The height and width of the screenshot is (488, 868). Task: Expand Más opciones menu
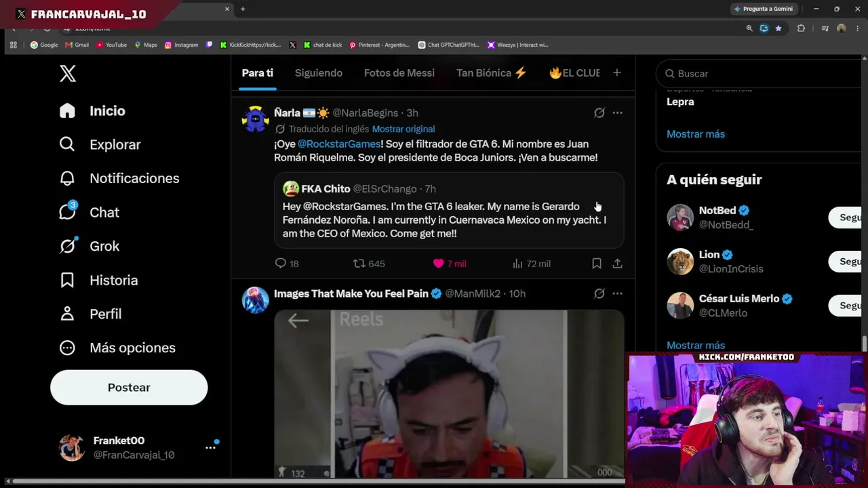coord(117,348)
